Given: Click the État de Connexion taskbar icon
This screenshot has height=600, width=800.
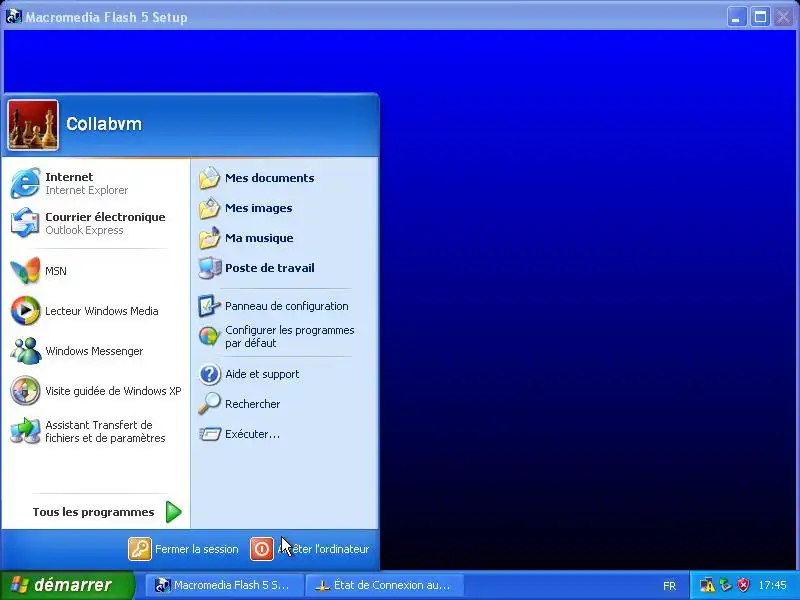Looking at the screenshot, I should [322, 585].
